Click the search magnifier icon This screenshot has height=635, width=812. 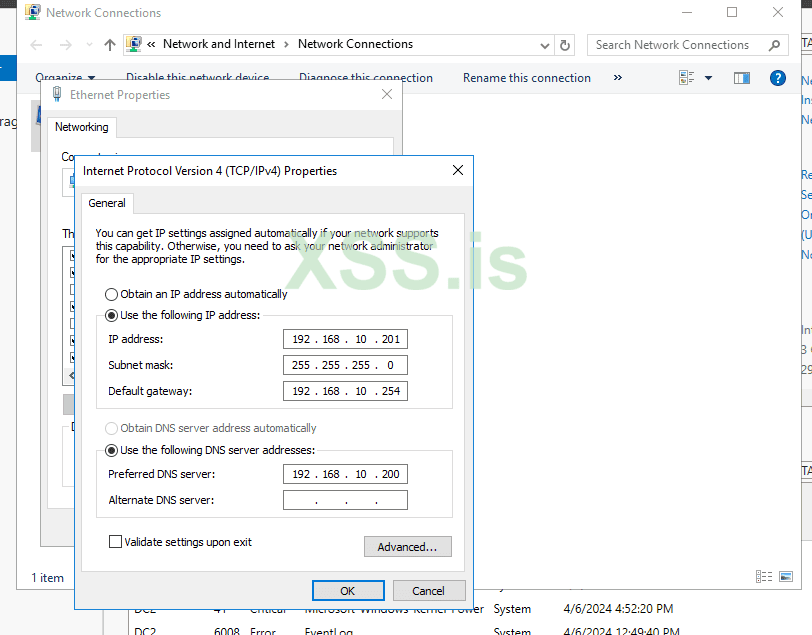coord(775,46)
